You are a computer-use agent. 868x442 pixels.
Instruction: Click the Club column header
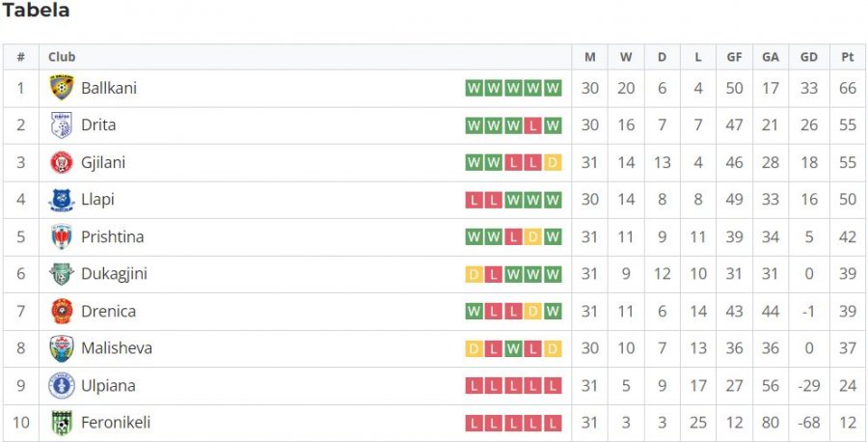[62, 57]
